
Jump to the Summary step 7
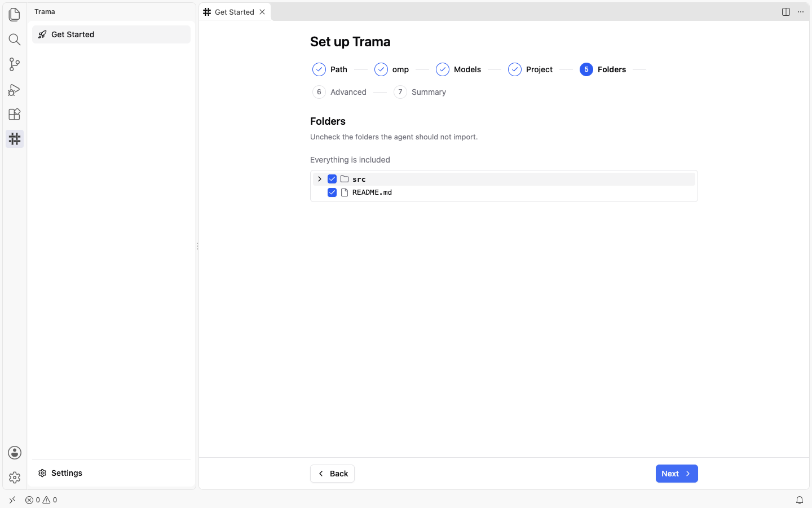click(420, 92)
